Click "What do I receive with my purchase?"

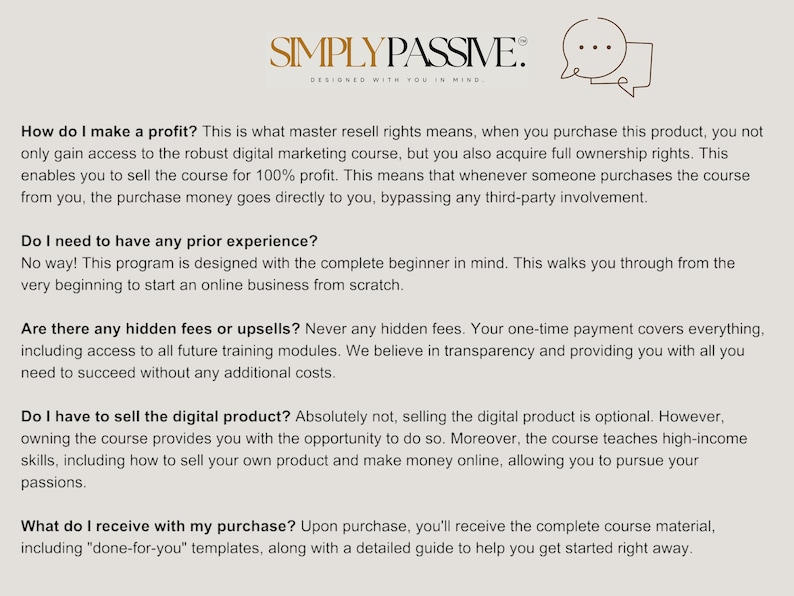[158, 526]
